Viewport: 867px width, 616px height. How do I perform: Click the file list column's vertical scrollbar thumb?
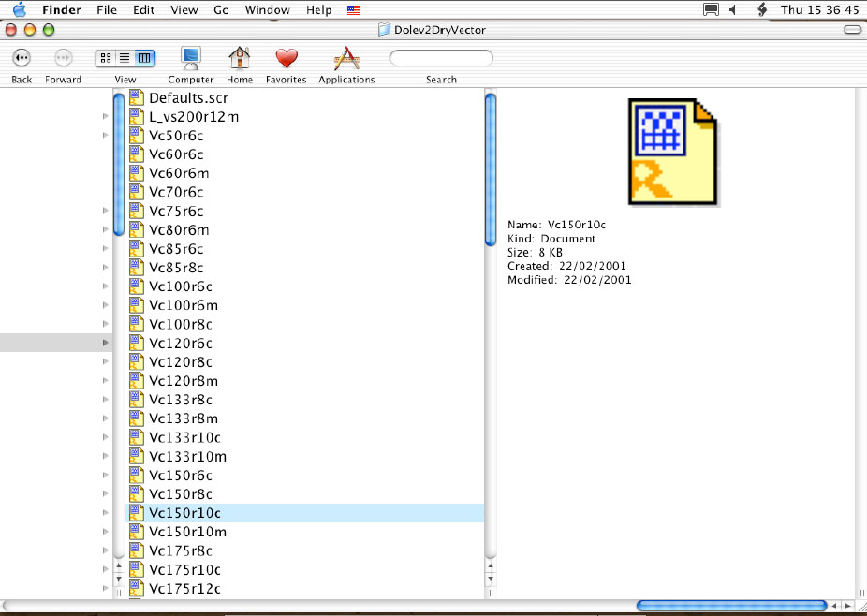click(491, 169)
